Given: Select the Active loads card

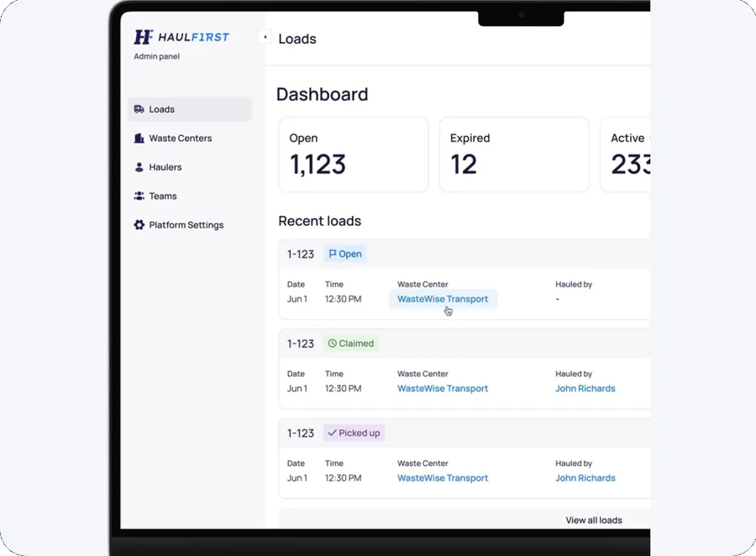Looking at the screenshot, I should [625, 155].
